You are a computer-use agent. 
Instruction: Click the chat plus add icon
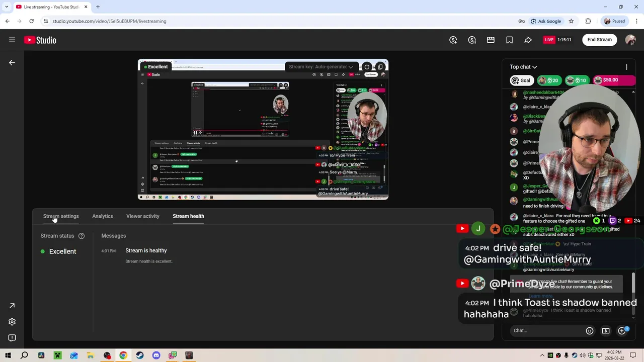point(622,331)
